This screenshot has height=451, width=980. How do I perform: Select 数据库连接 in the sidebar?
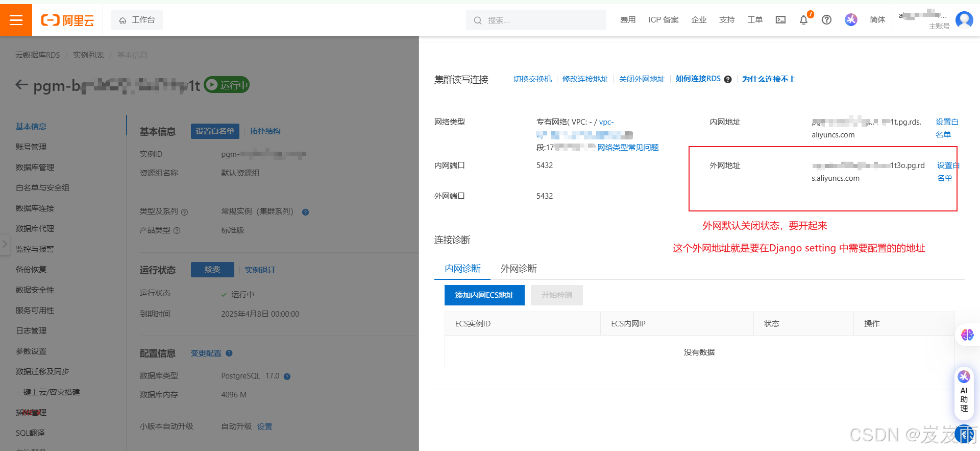click(x=35, y=208)
